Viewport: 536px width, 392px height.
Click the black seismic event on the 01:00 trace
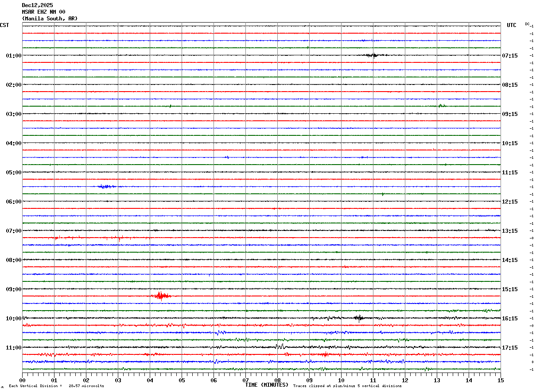pos(372,55)
